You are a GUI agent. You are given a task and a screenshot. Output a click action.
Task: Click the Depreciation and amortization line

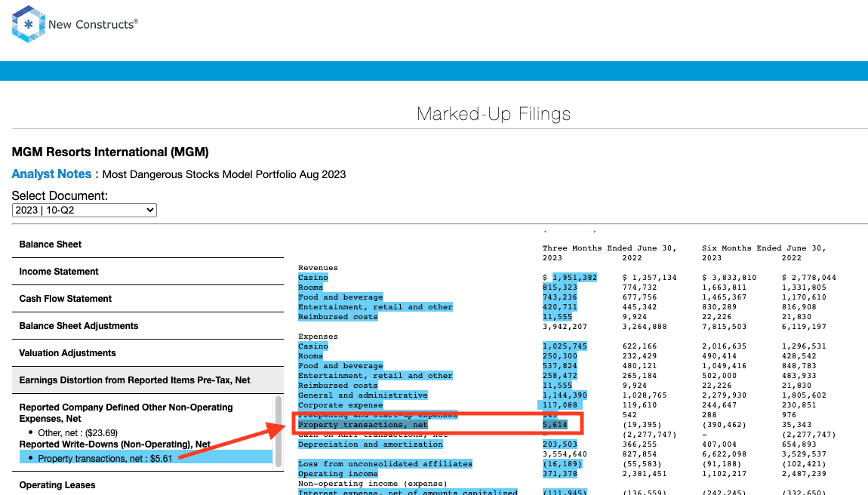[371, 444]
